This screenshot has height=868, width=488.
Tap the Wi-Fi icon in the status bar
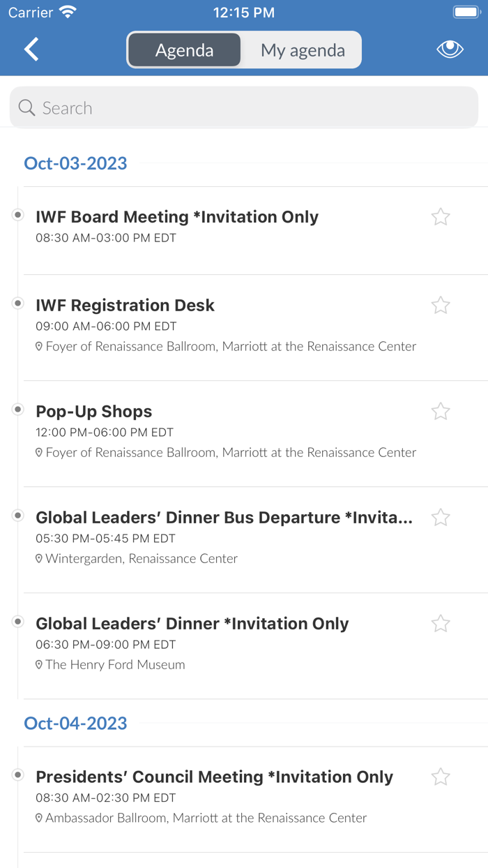[x=68, y=10]
